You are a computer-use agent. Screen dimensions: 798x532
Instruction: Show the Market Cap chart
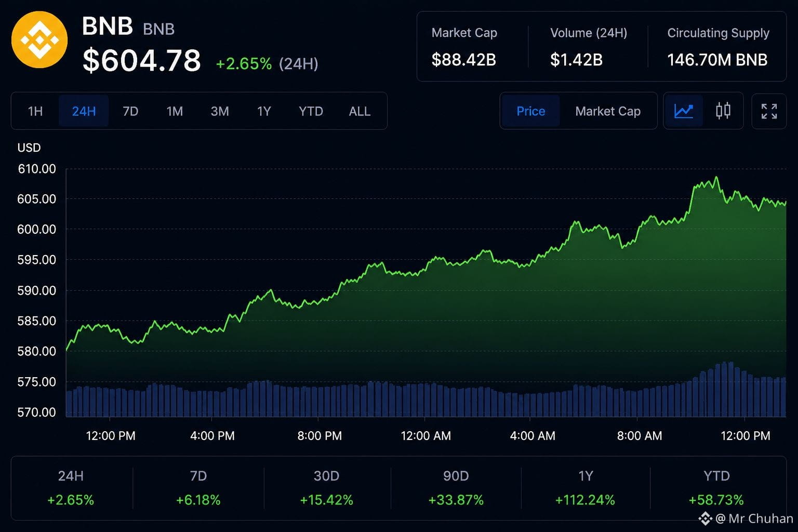point(608,111)
